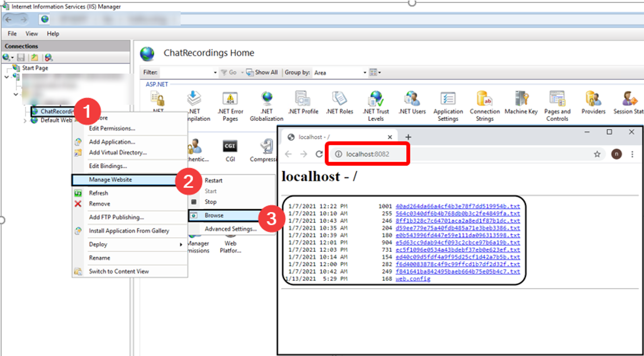Open the browser profile avatar 'n'

tap(616, 154)
